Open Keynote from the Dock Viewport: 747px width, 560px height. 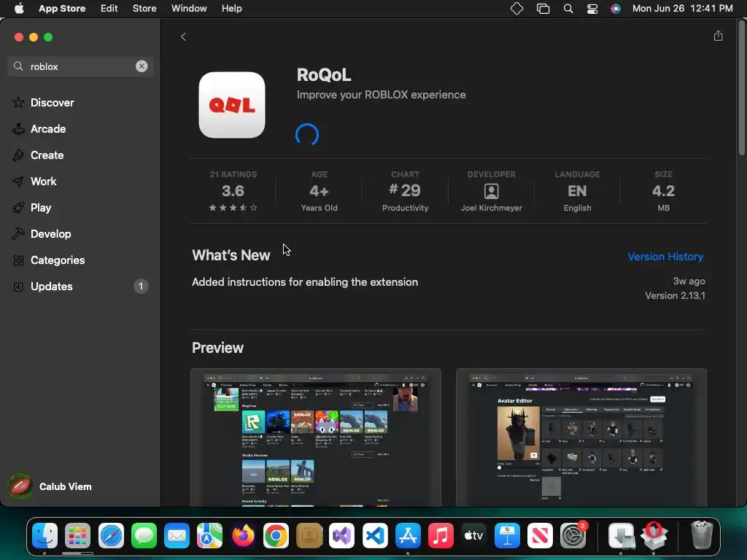pyautogui.click(x=507, y=536)
